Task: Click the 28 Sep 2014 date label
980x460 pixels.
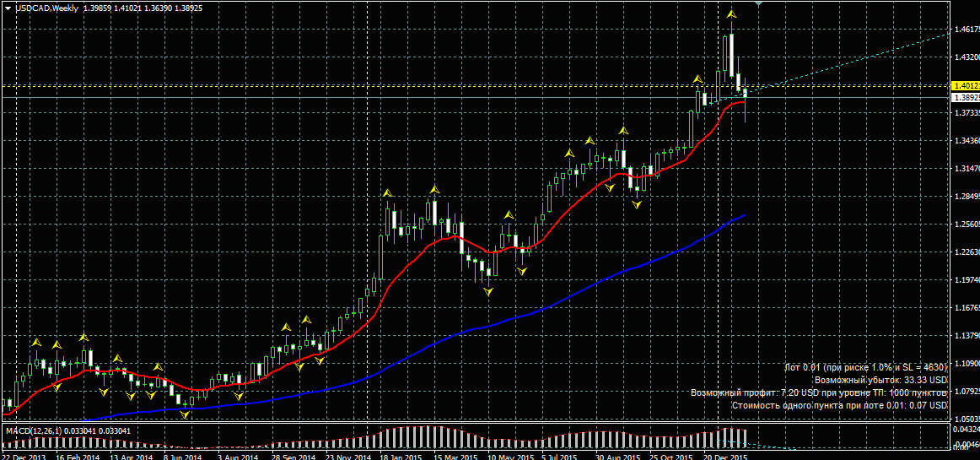Action: (x=293, y=457)
